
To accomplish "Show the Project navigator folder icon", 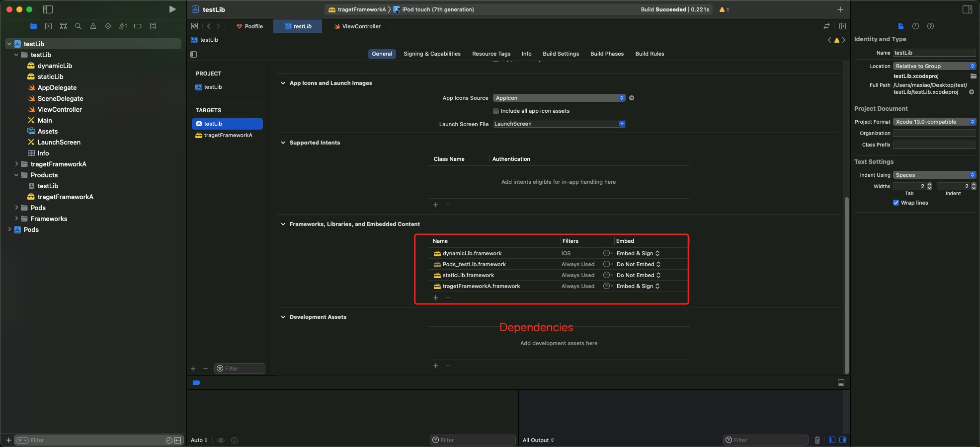I will point(33,26).
